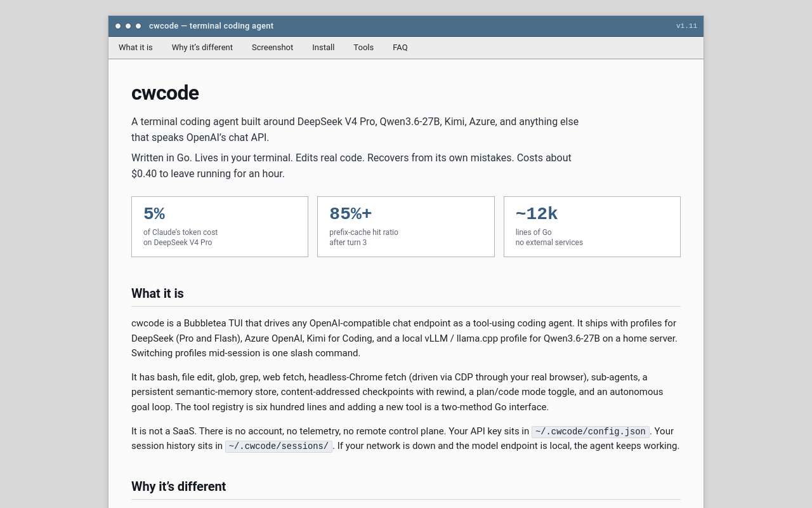Viewport: 812px width, 508px height.
Task: Click the 'What it is' section heading
Action: (x=157, y=293)
